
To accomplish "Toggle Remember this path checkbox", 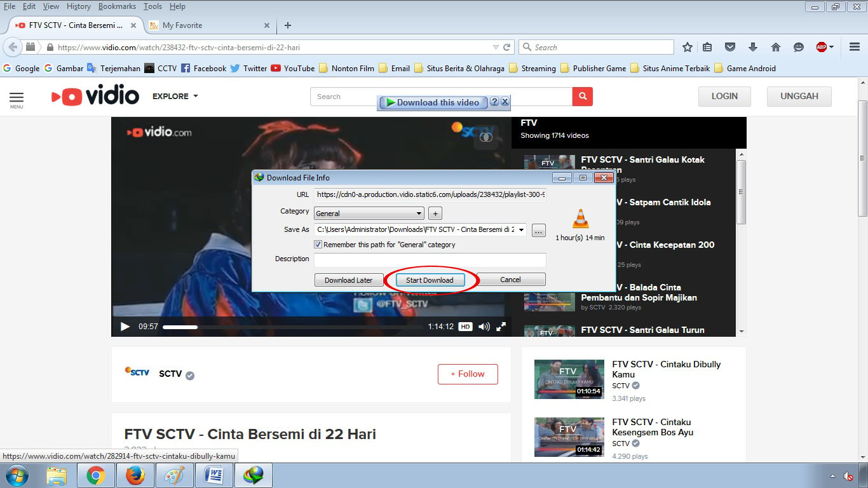I will [x=318, y=245].
